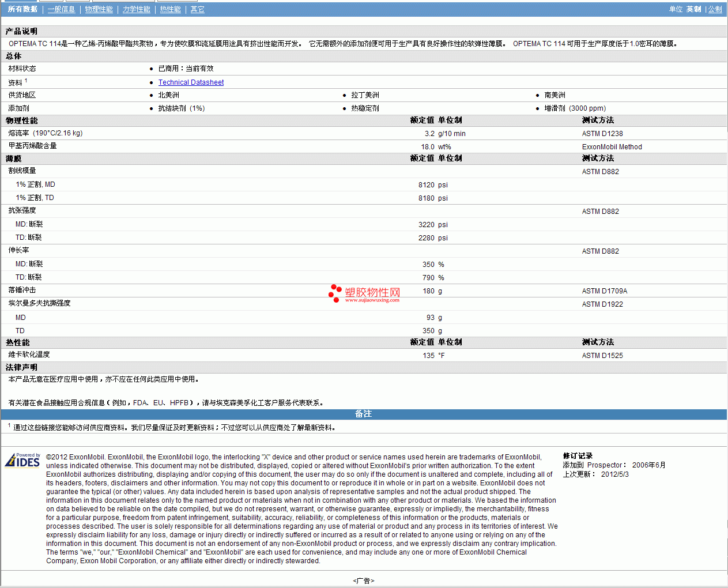Open the 其它 tab
728x588 pixels.
coord(197,9)
